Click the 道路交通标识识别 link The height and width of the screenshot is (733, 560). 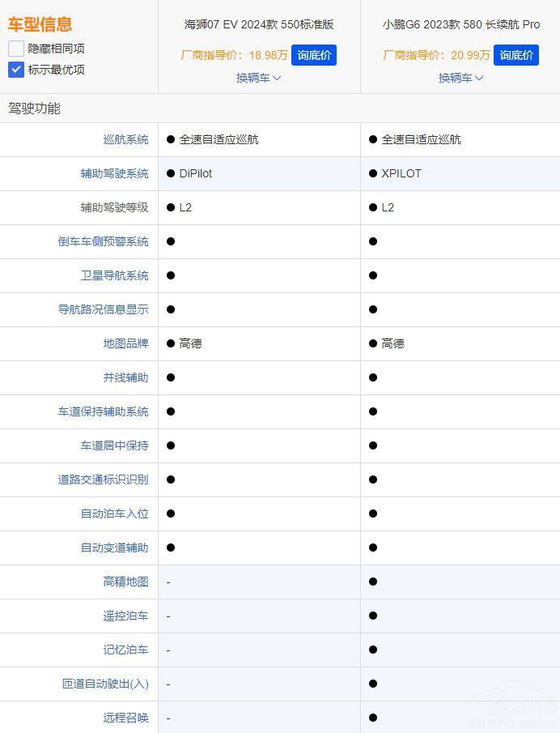[x=103, y=479]
